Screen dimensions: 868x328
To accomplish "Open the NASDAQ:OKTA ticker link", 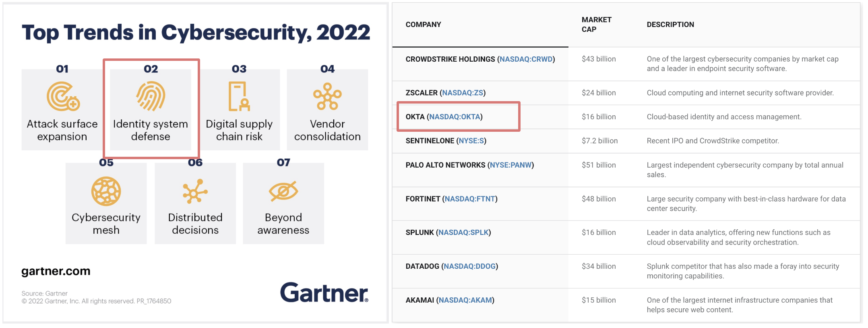I will click(455, 117).
